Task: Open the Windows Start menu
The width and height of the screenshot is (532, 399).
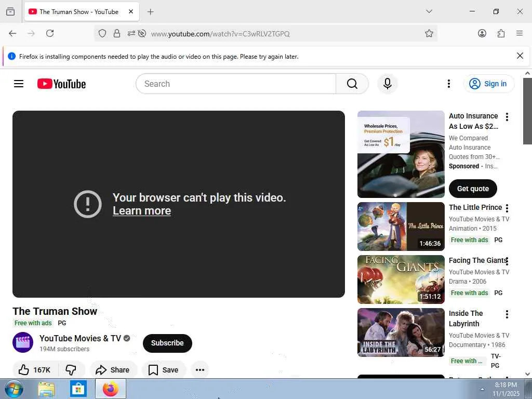Action: click(14, 389)
